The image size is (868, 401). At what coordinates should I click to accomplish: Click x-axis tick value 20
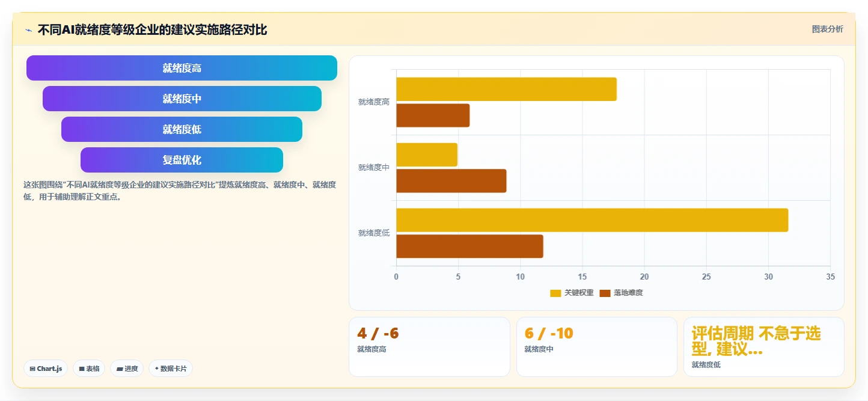click(x=644, y=277)
